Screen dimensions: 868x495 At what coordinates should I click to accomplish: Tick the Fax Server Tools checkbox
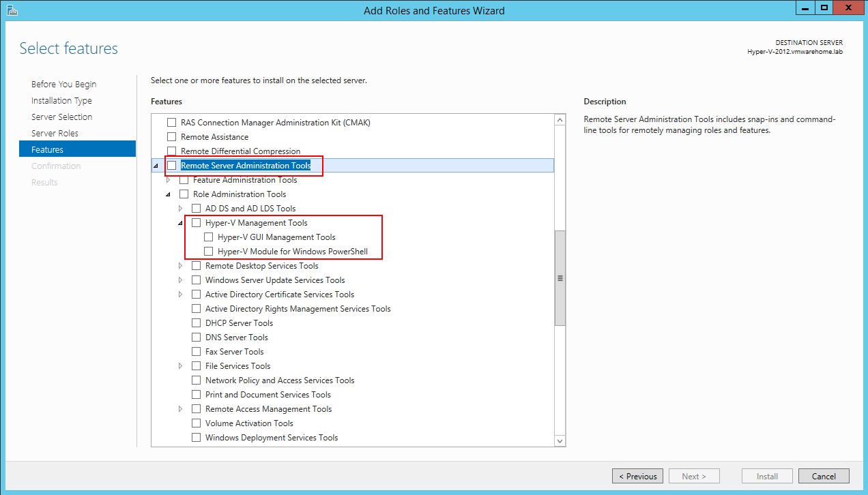pyautogui.click(x=197, y=352)
